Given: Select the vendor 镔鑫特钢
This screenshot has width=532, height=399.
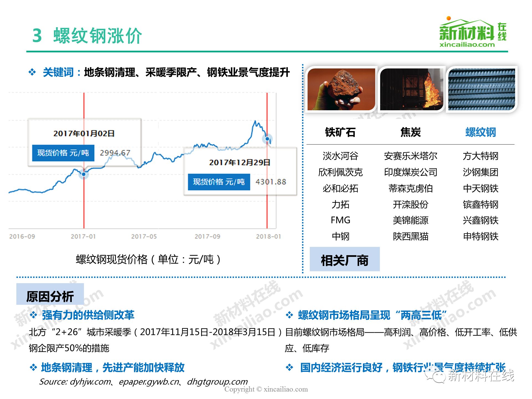Looking at the screenshot, I should 481,204.
